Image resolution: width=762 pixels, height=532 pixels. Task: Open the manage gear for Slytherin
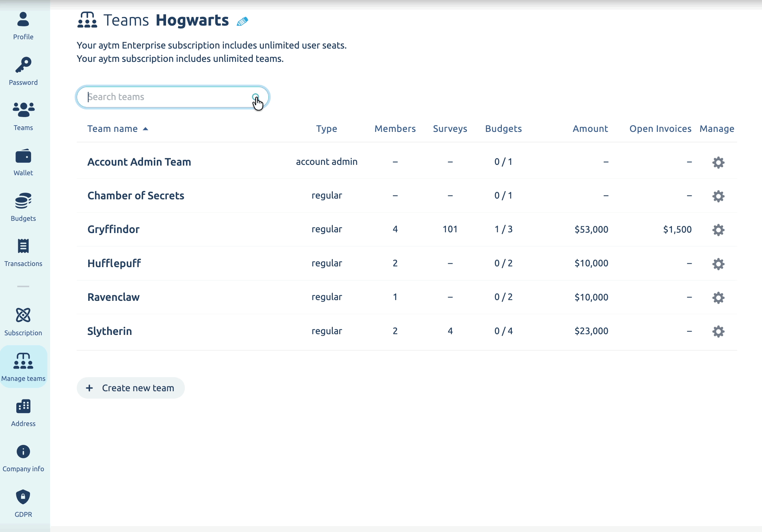click(x=718, y=331)
